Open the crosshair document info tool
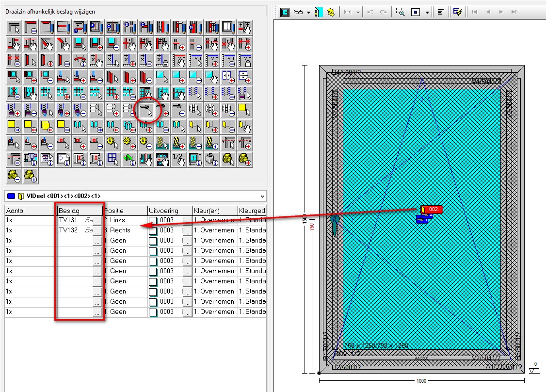Image resolution: width=546 pixels, height=392 pixels. pyautogui.click(x=64, y=160)
